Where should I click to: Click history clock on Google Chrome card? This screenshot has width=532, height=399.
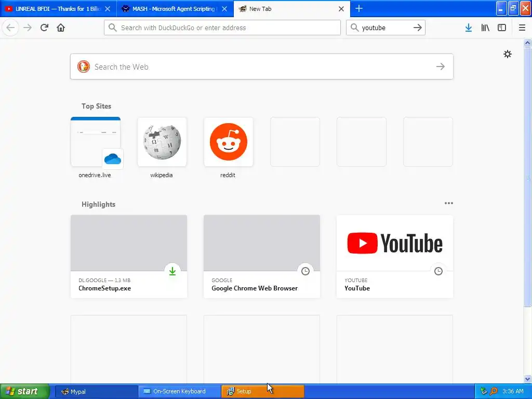click(305, 271)
